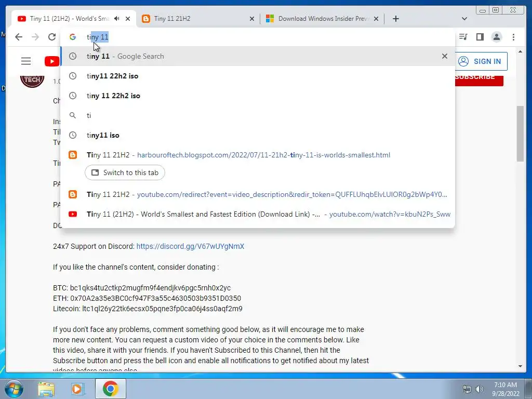Click the BTC donation address text
The height and width of the screenshot is (399, 532).
click(150, 288)
